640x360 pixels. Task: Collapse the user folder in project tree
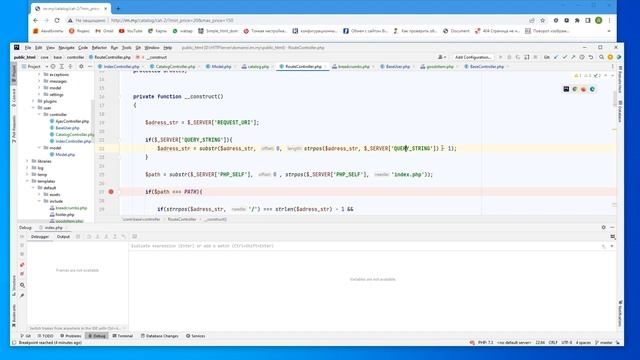click(x=33, y=108)
